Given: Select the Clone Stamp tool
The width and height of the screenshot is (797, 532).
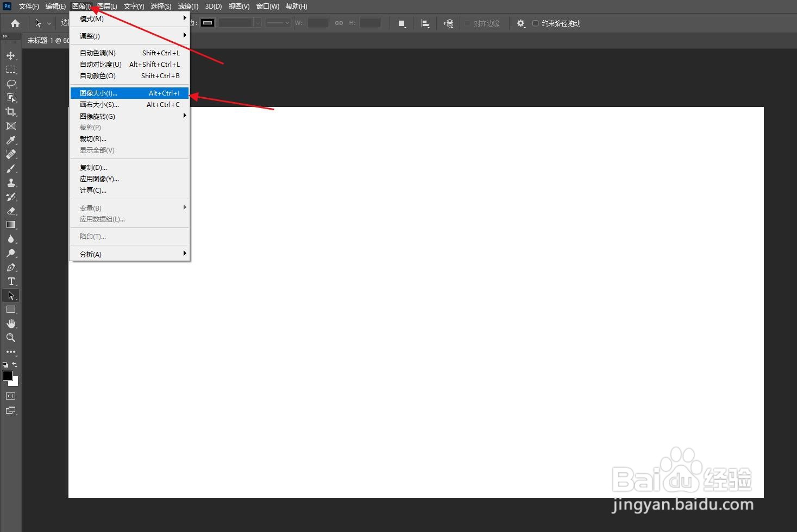Looking at the screenshot, I should tap(11, 182).
